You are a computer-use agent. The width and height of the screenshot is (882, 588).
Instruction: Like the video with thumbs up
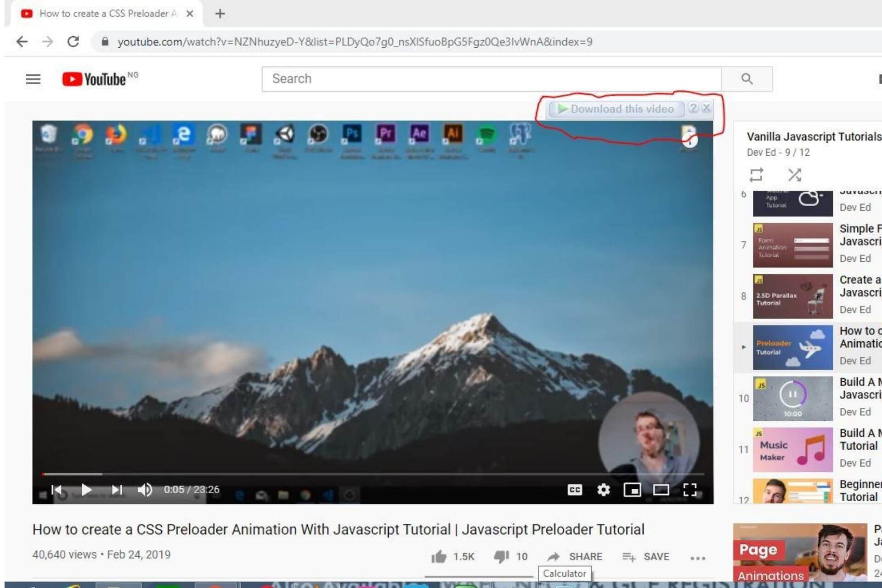point(439,557)
